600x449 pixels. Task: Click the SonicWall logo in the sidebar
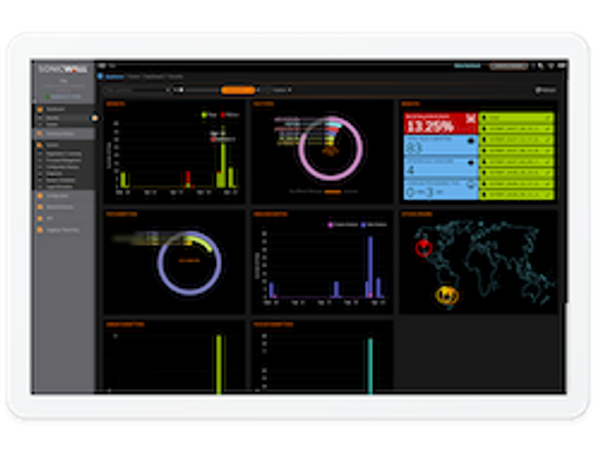(x=63, y=69)
